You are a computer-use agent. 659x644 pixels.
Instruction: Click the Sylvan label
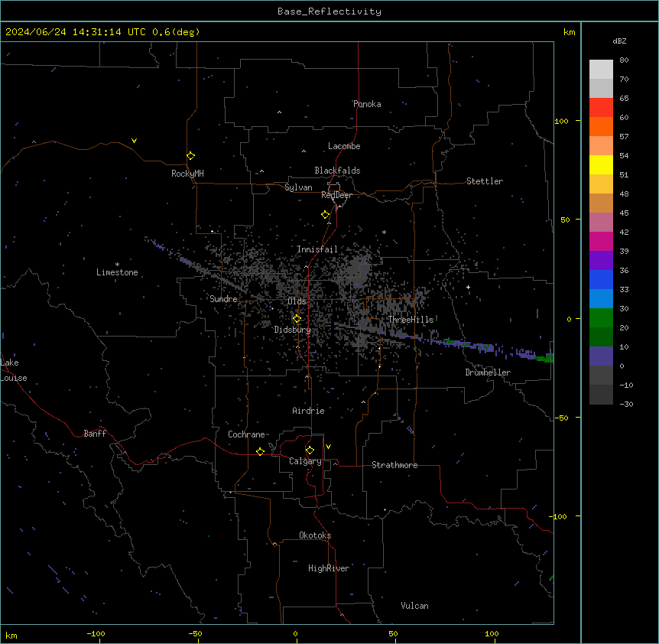click(x=298, y=187)
